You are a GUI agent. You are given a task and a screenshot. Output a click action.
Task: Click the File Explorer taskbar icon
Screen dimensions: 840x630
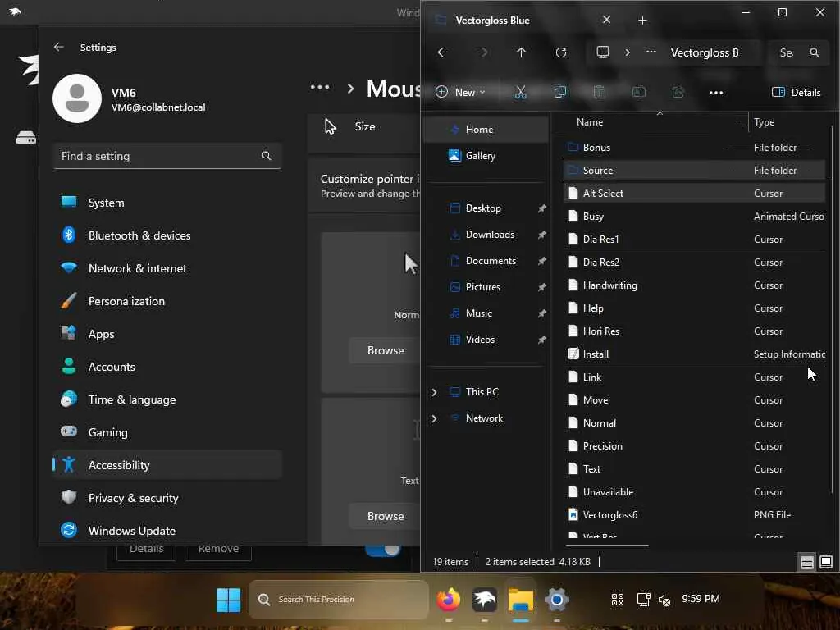pos(521,600)
